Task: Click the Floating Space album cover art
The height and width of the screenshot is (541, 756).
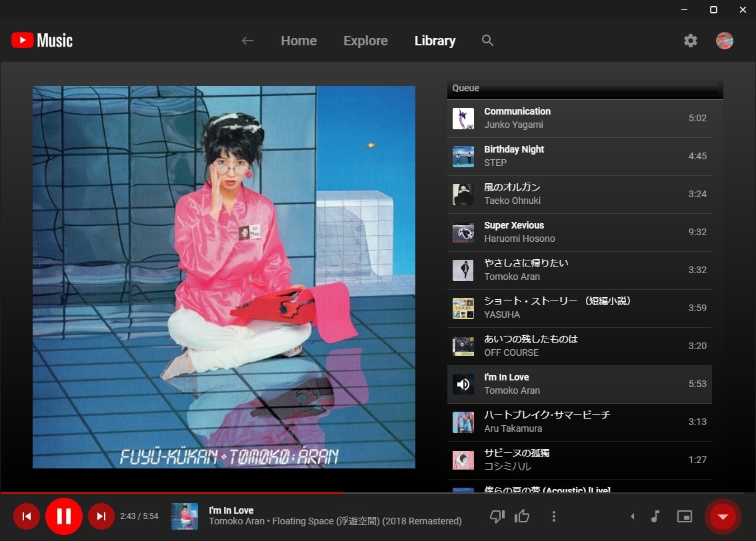Action: 224,277
